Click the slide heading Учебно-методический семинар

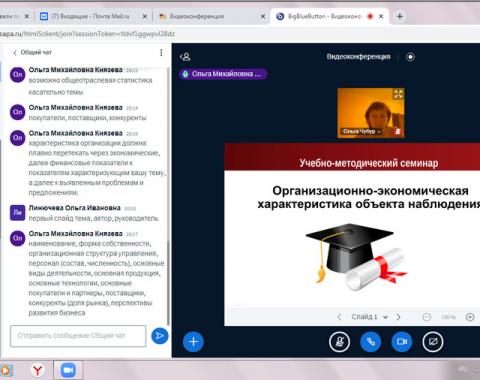[369, 163]
